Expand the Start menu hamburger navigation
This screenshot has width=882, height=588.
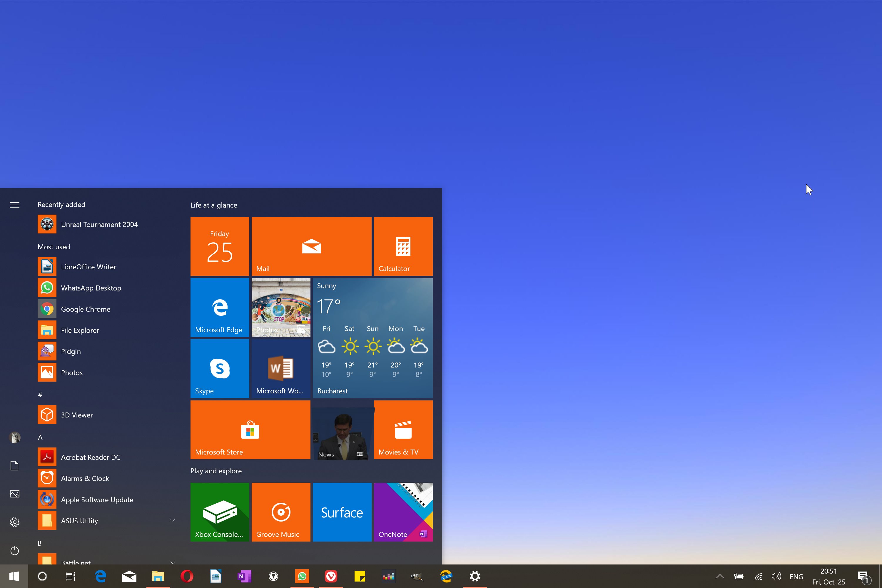[15, 205]
